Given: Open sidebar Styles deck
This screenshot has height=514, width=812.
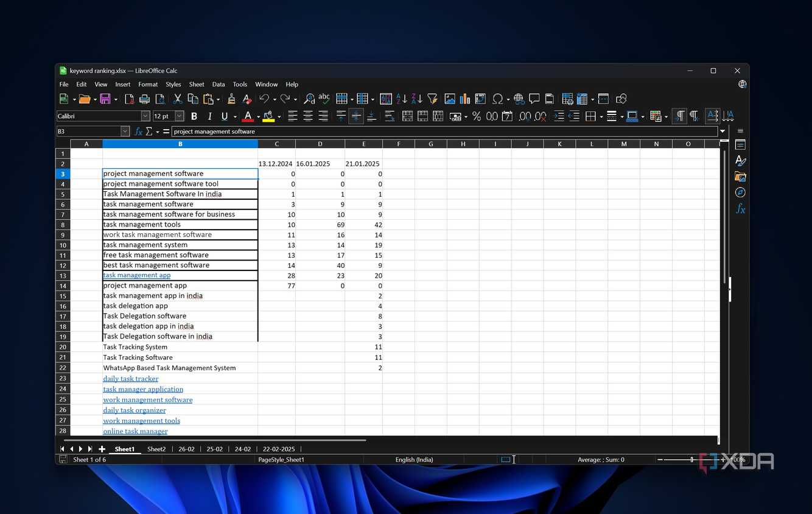Looking at the screenshot, I should click(740, 161).
